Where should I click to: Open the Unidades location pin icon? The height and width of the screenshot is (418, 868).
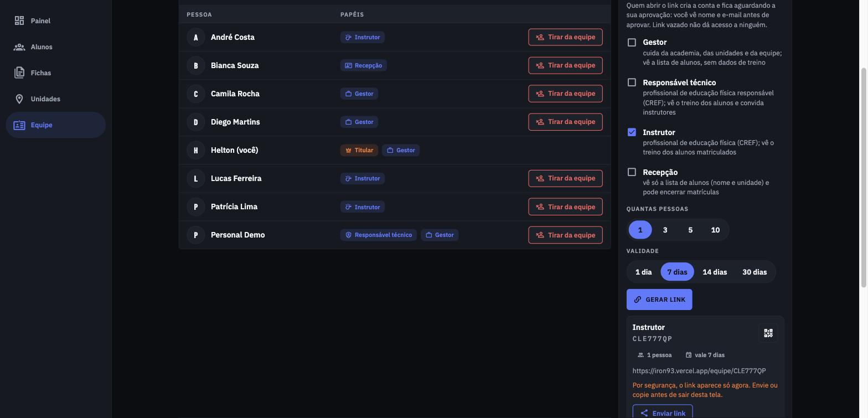(19, 99)
